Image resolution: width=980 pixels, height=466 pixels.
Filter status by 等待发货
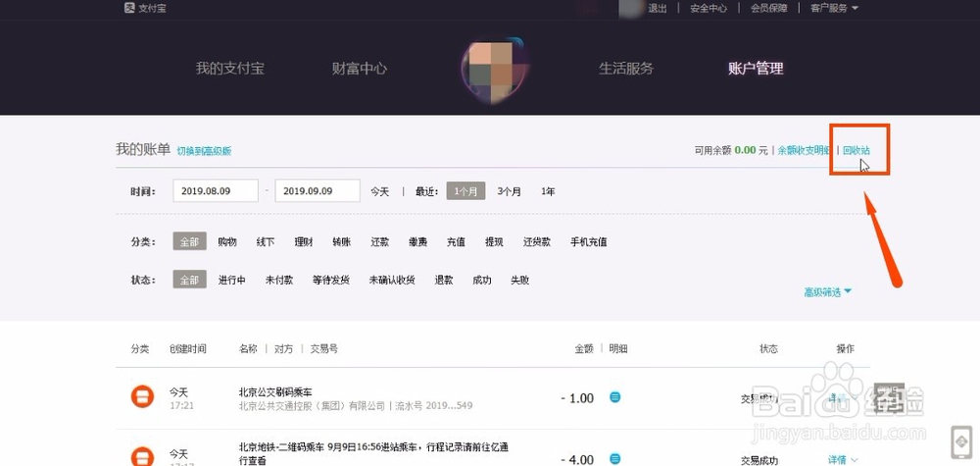point(331,281)
